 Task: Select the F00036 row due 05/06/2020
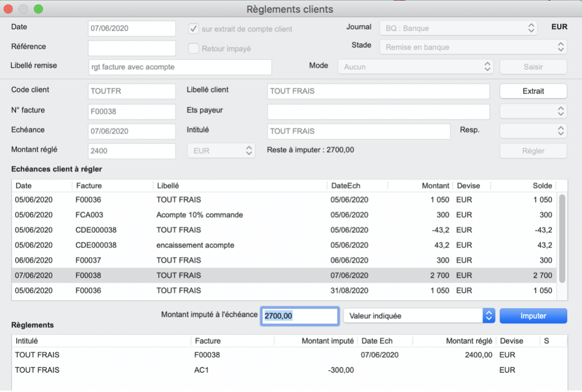pos(284,200)
